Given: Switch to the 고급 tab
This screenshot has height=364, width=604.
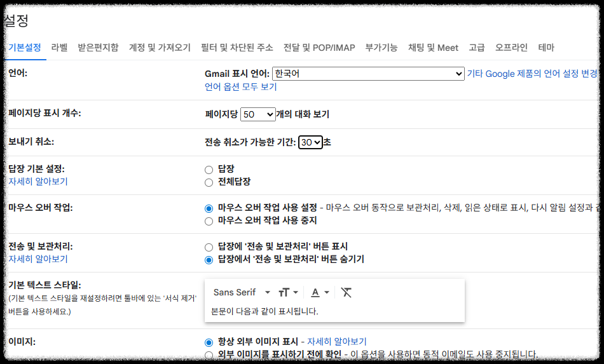Looking at the screenshot, I should pyautogui.click(x=476, y=48).
